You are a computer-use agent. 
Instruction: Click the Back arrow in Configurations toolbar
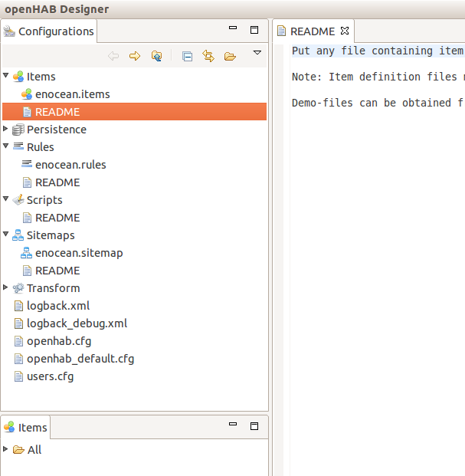[113, 56]
